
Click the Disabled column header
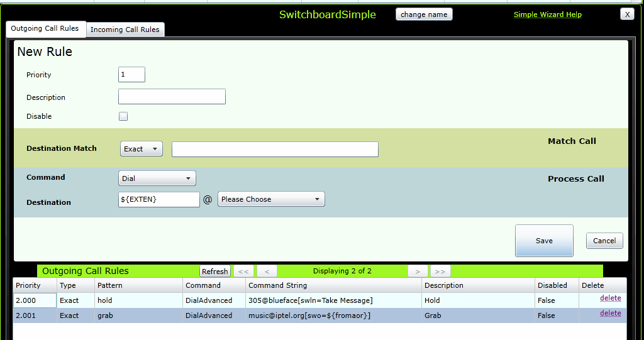click(557, 285)
